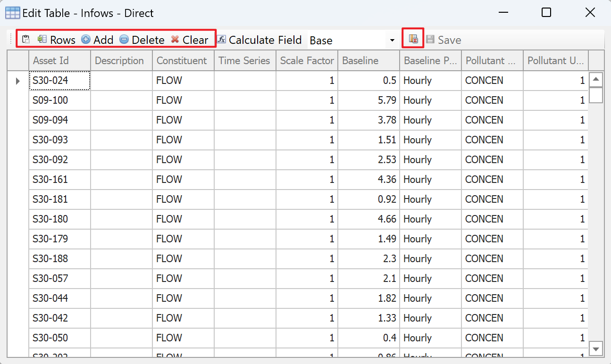
Task: Select the Constituent column header
Action: coord(183,61)
